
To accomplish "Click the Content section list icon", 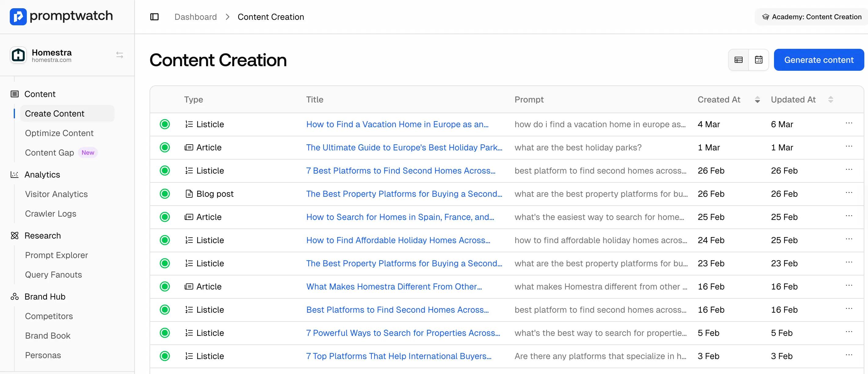I will tap(14, 94).
